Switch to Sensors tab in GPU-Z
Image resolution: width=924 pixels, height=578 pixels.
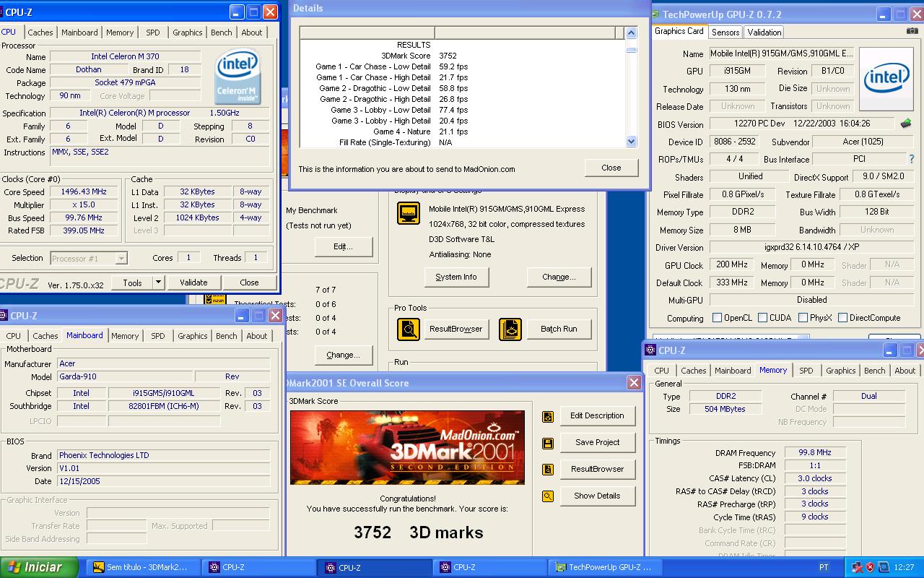(725, 32)
